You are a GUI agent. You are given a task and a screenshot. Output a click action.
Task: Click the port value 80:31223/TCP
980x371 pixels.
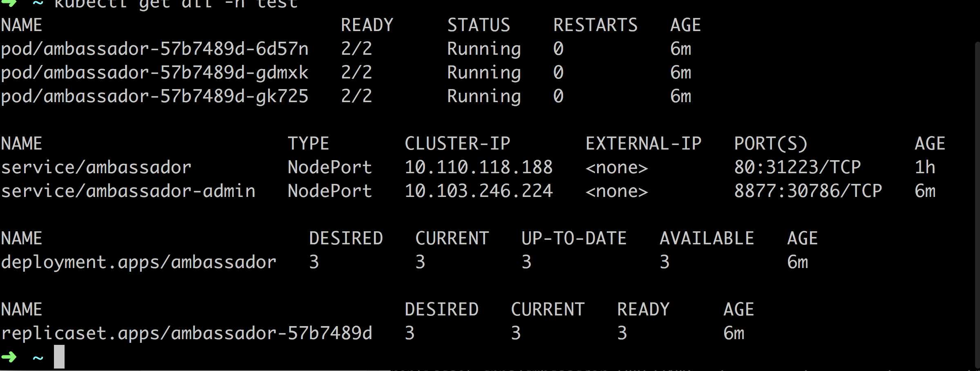(x=797, y=168)
